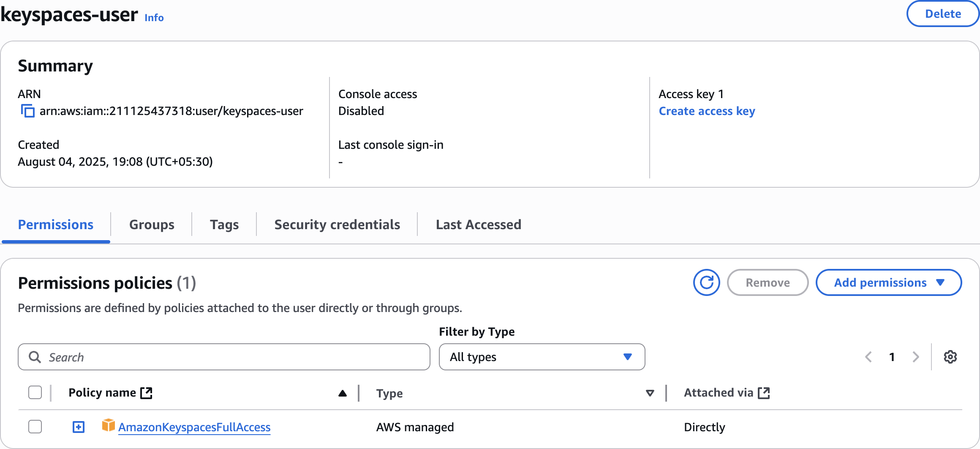Open the Info link beside keyspaces-user
Screen dimensions: 980x449
[154, 18]
